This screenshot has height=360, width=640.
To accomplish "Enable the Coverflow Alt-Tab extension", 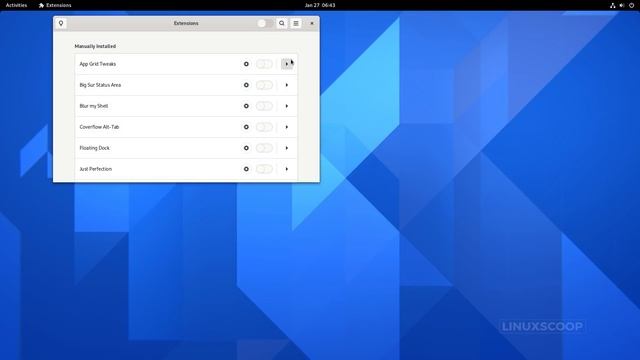I will [264, 127].
